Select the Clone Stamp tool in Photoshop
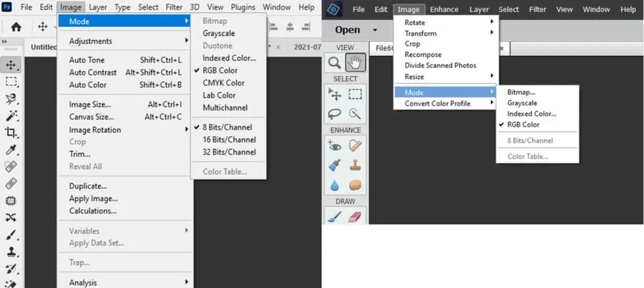 pos(11,251)
